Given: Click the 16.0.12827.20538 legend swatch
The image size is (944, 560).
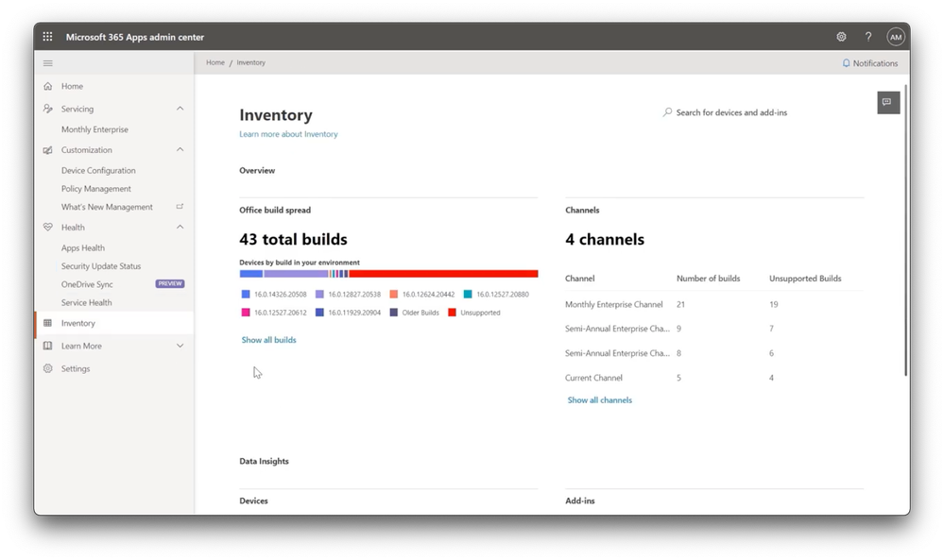Looking at the screenshot, I should [319, 294].
